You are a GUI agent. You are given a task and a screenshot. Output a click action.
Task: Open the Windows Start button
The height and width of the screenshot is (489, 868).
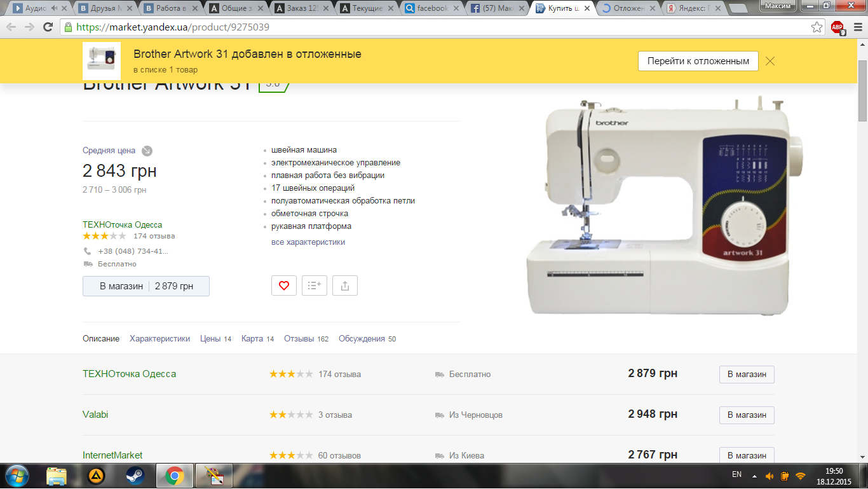[x=17, y=476]
